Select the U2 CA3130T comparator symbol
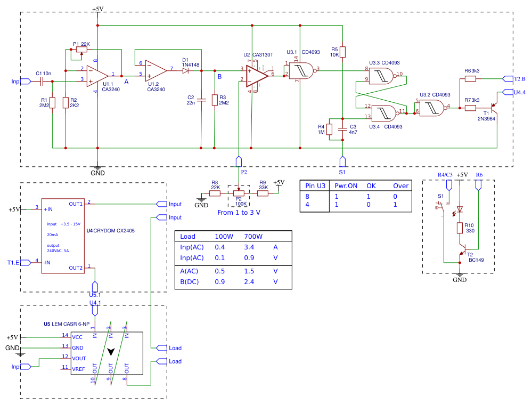 256,76
